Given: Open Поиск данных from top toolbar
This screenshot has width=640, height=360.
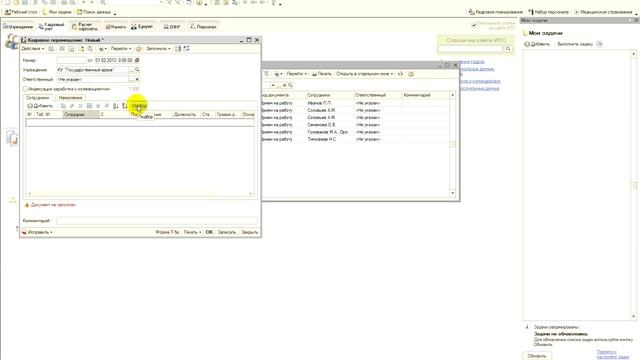Looking at the screenshot, I should point(94,12).
